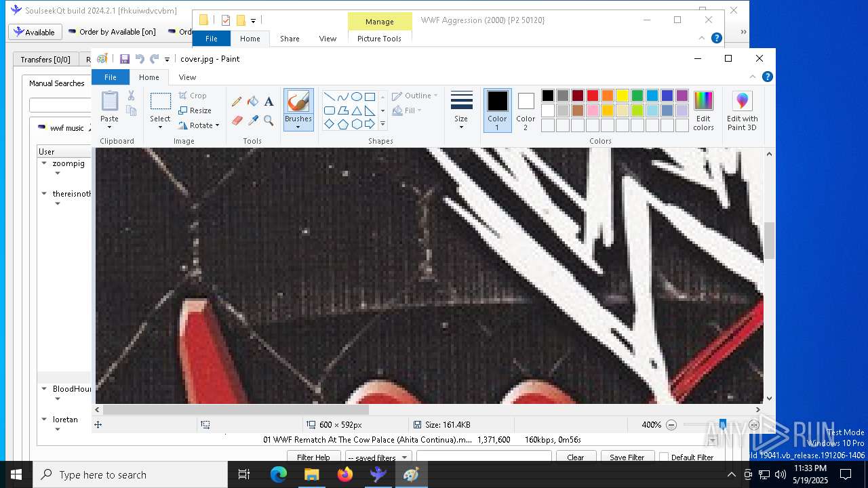868x488 pixels.
Task: Select the Fill with color bucket tool
Action: click(x=253, y=102)
